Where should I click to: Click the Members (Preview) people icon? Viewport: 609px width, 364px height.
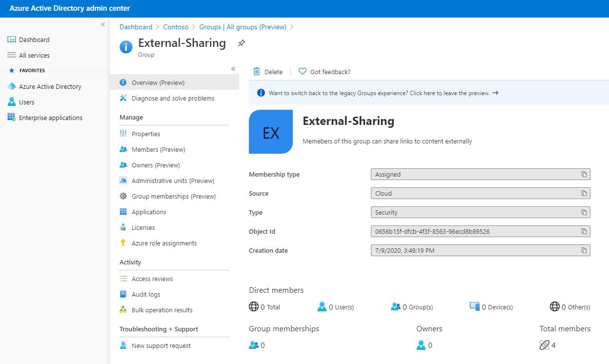click(123, 149)
